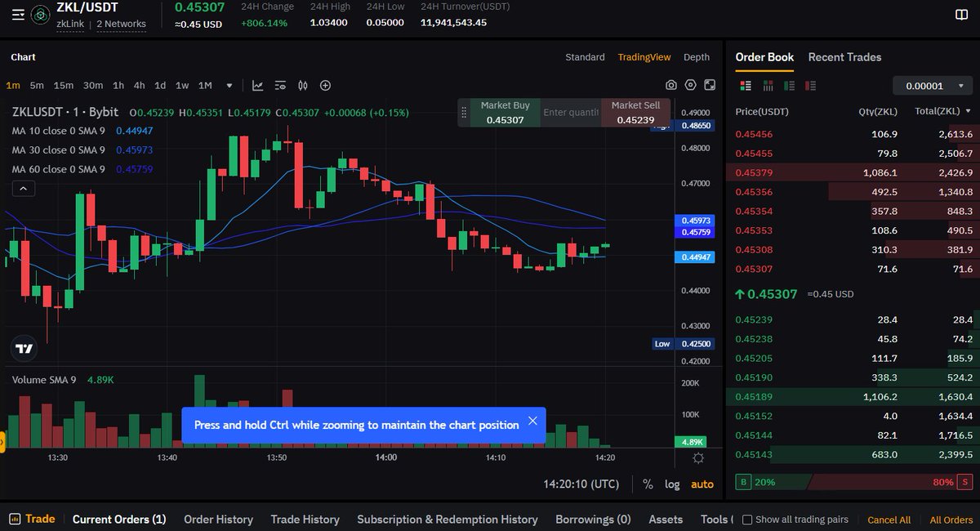Select the 1d timeframe
The width and height of the screenshot is (980, 531).
pos(160,85)
